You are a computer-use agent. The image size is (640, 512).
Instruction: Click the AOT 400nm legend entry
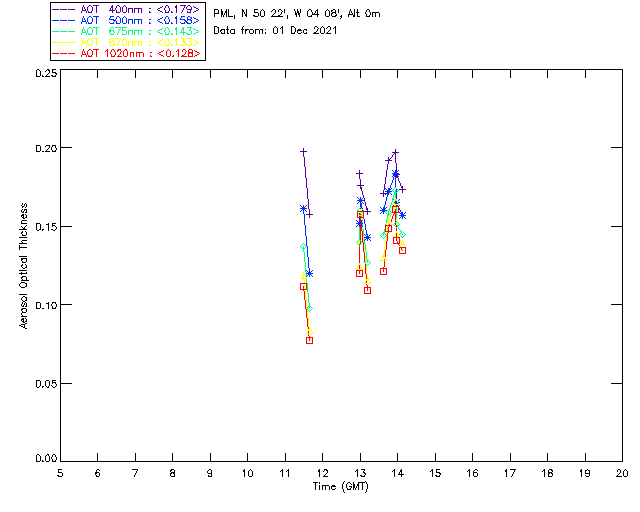click(127, 9)
